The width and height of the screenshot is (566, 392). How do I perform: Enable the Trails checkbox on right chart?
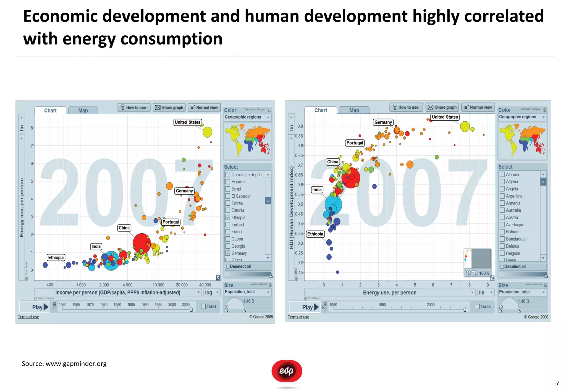pos(477,306)
